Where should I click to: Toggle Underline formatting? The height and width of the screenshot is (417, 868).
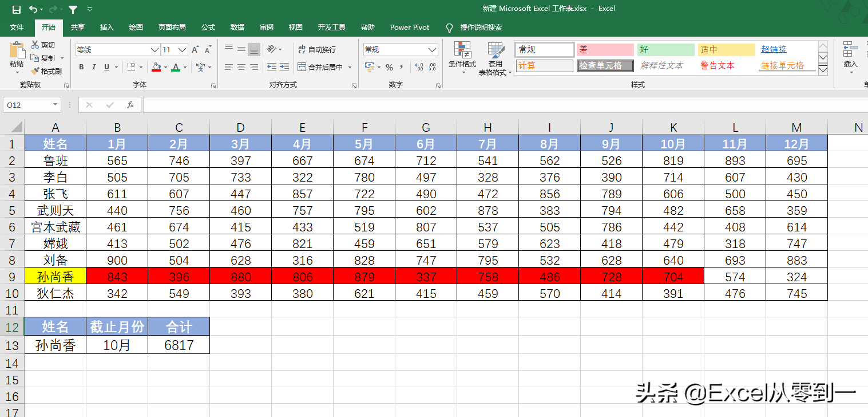[x=106, y=67]
